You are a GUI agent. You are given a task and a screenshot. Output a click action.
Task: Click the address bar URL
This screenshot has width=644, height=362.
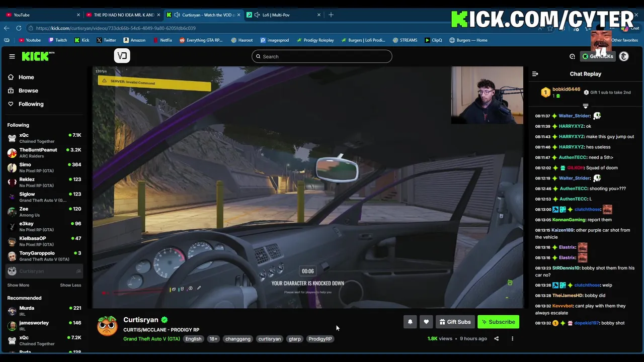tap(116, 28)
